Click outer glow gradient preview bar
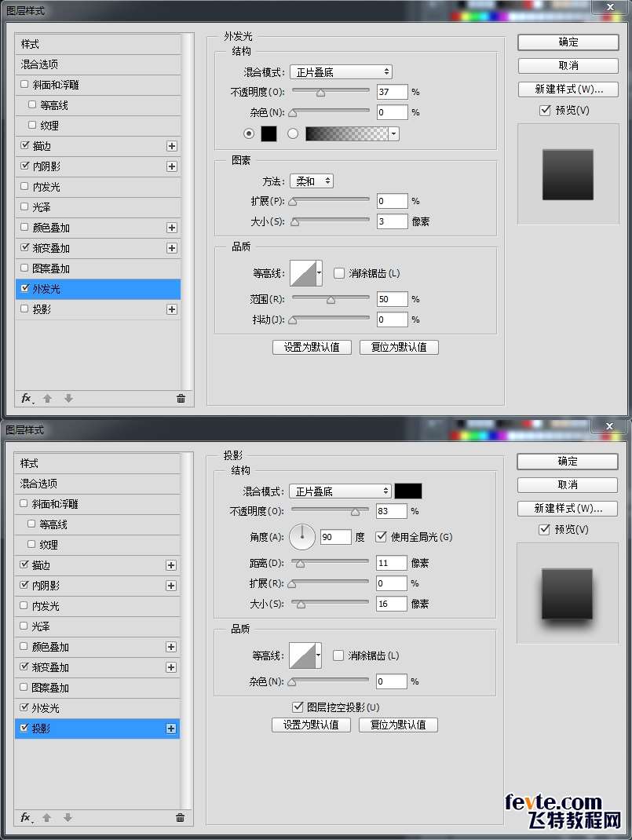The image size is (632, 840). point(347,133)
